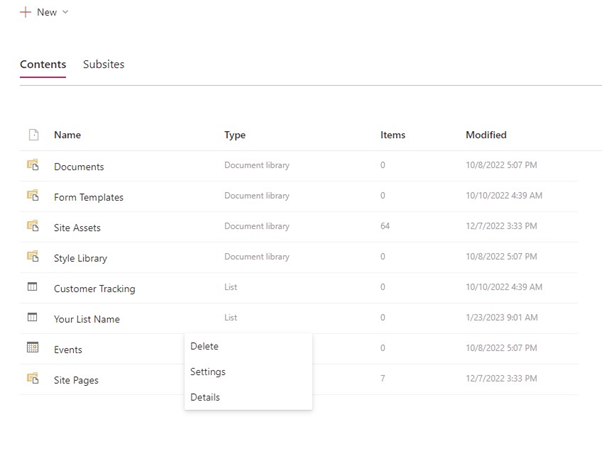Click the Events calendar icon
The width and height of the screenshot is (602, 463).
point(33,347)
